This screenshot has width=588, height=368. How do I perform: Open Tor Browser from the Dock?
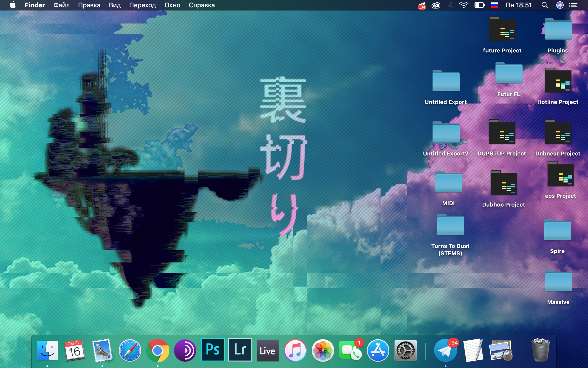pyautogui.click(x=185, y=350)
